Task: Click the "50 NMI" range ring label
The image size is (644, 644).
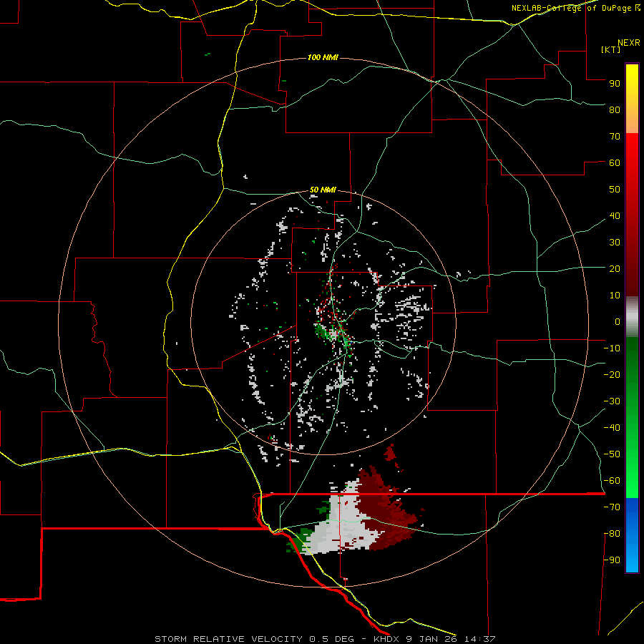Action: coord(323,190)
